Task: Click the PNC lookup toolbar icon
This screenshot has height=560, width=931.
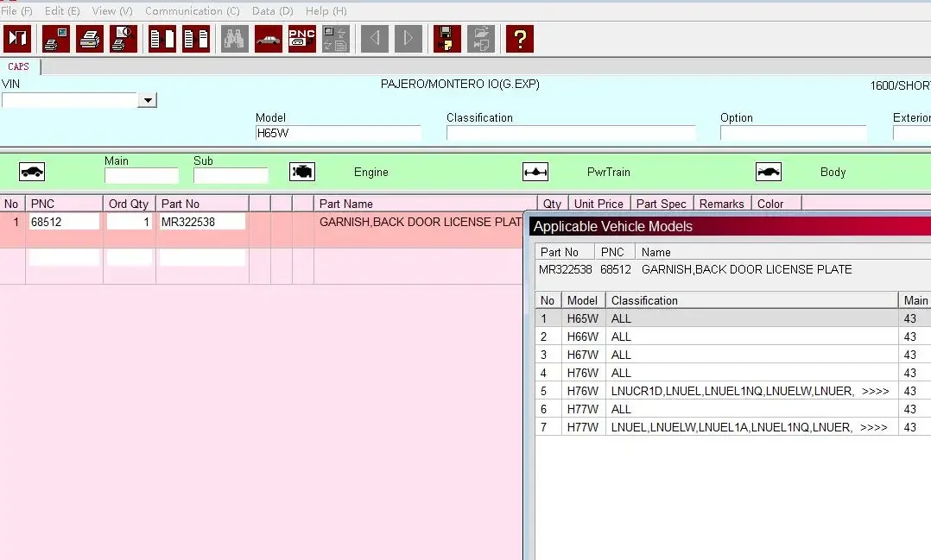Action: point(302,39)
